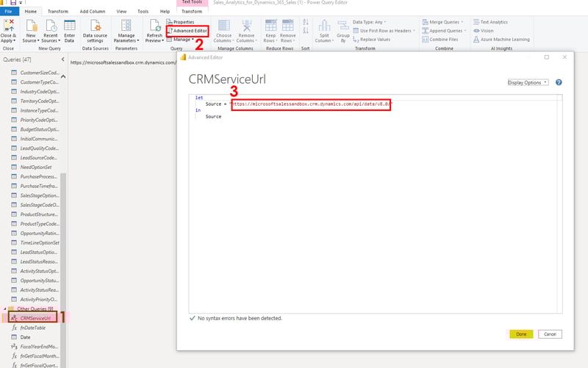
Task: Close the Advanced Editor dialog
Action: click(x=564, y=57)
